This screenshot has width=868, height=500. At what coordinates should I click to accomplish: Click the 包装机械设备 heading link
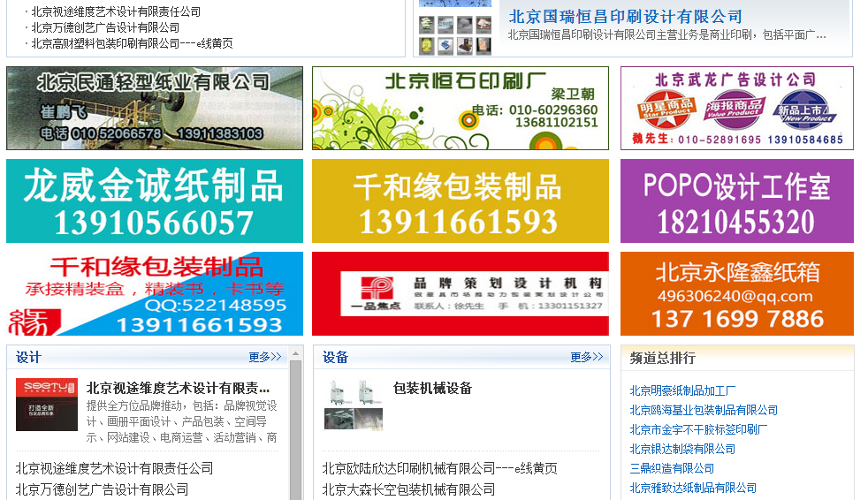click(x=432, y=388)
